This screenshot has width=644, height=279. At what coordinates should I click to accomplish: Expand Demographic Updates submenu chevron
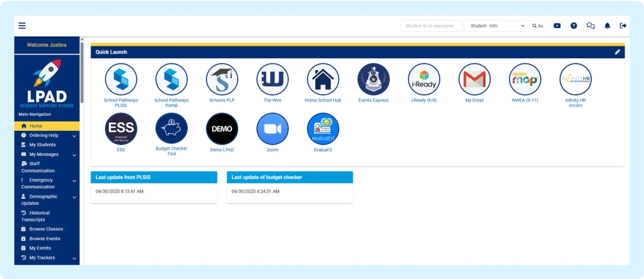click(x=74, y=197)
